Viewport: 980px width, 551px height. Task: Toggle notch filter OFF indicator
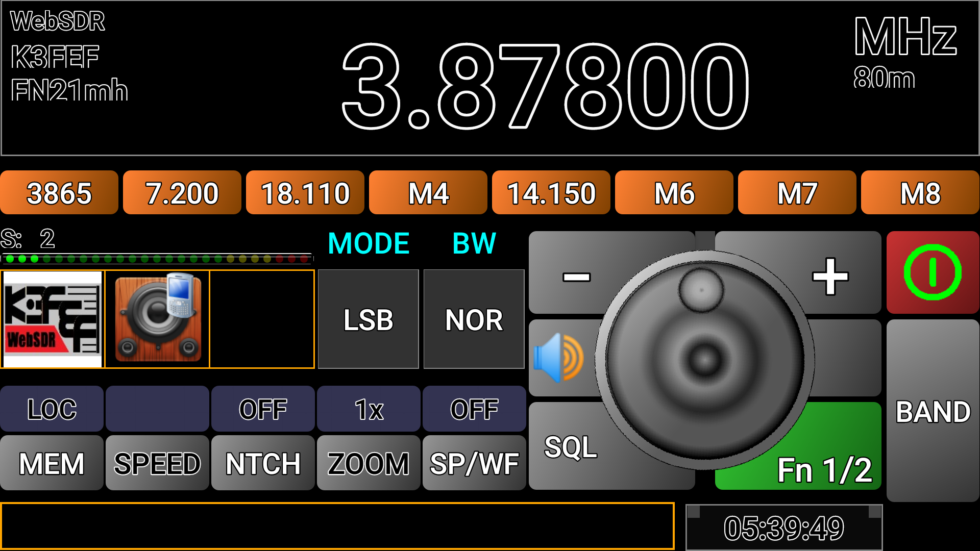(263, 409)
